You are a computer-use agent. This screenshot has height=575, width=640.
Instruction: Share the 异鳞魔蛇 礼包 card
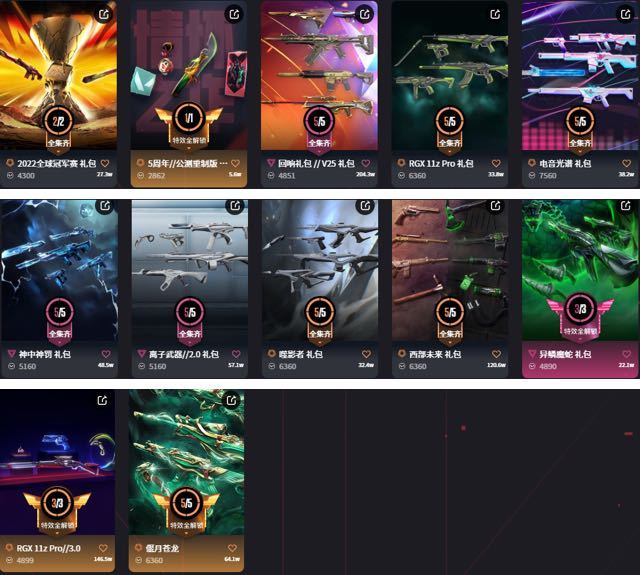[x=625, y=205]
